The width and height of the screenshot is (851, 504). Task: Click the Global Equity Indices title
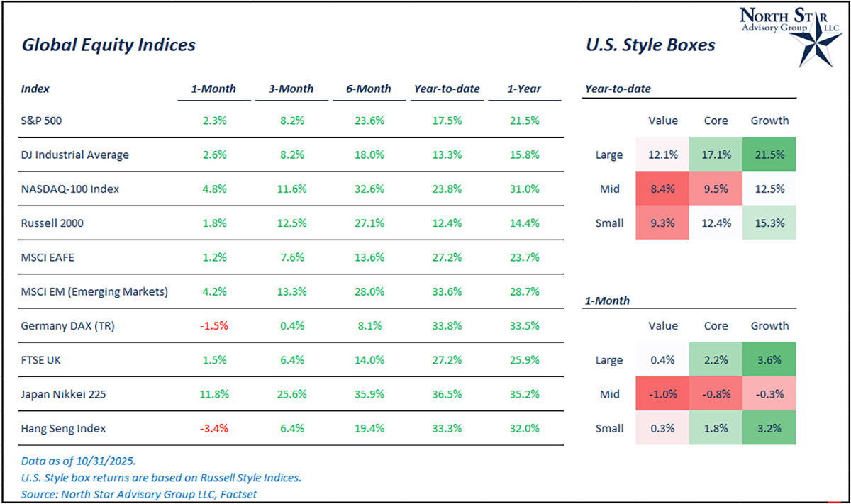point(109,45)
